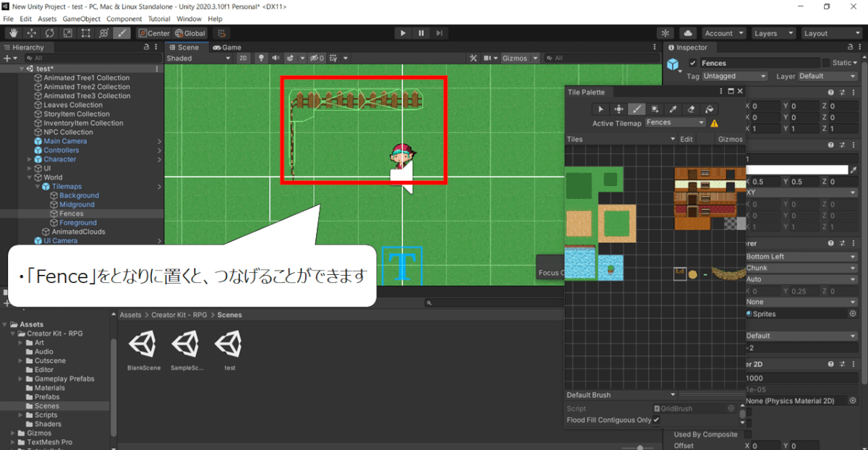Toggle scene lighting bulb icon

[x=262, y=58]
